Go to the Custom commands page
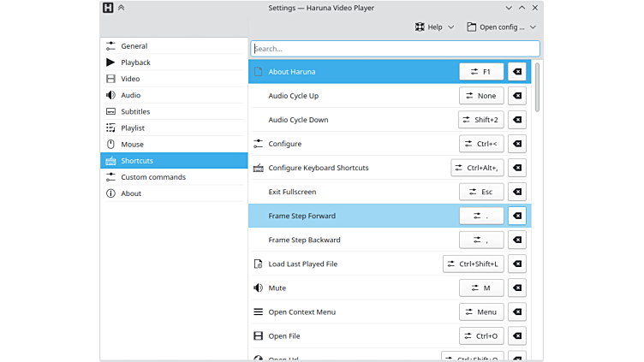 (x=152, y=177)
